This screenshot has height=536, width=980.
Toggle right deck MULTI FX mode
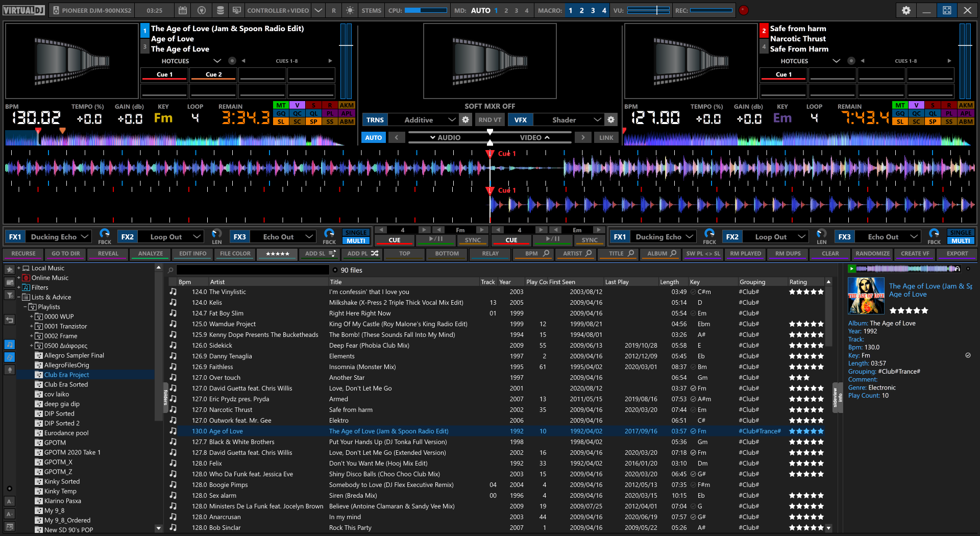point(961,241)
